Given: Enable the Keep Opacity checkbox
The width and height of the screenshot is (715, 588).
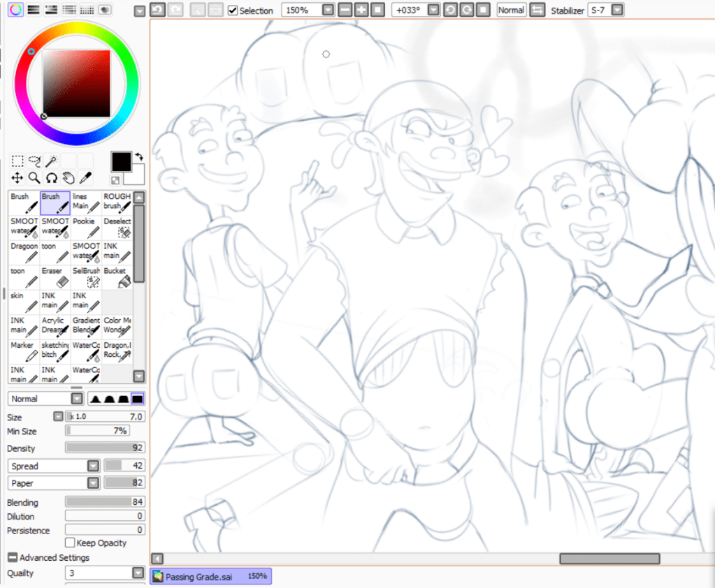Looking at the screenshot, I should click(x=70, y=543).
